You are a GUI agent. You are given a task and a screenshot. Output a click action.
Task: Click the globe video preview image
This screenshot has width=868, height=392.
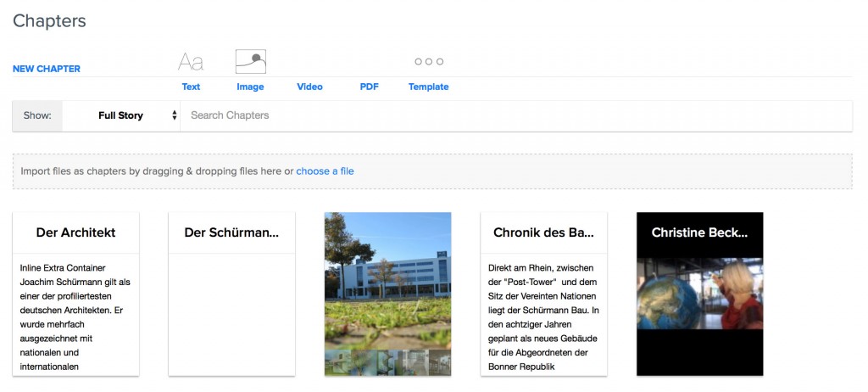(700, 294)
